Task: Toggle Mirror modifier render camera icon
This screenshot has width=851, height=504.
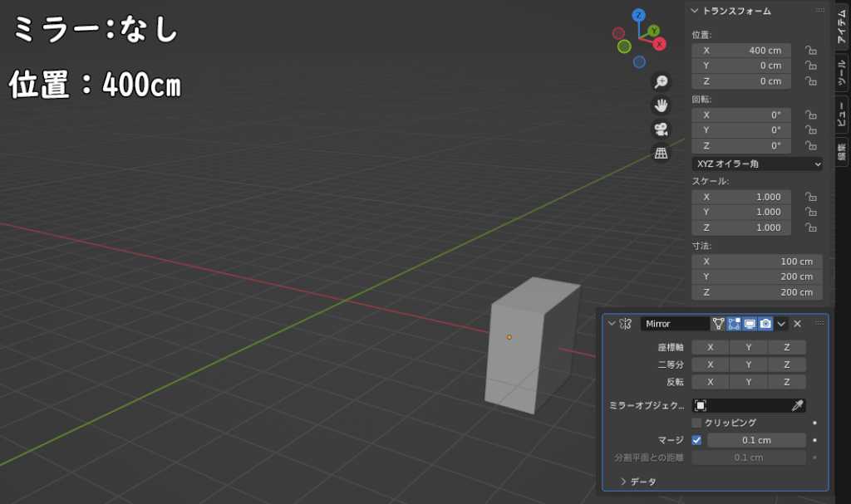Action: (765, 324)
